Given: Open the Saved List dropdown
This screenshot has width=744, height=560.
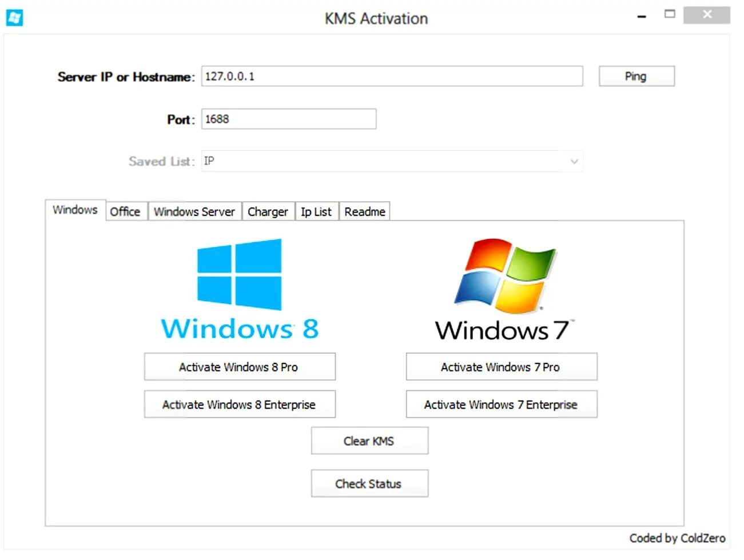Looking at the screenshot, I should [x=392, y=161].
